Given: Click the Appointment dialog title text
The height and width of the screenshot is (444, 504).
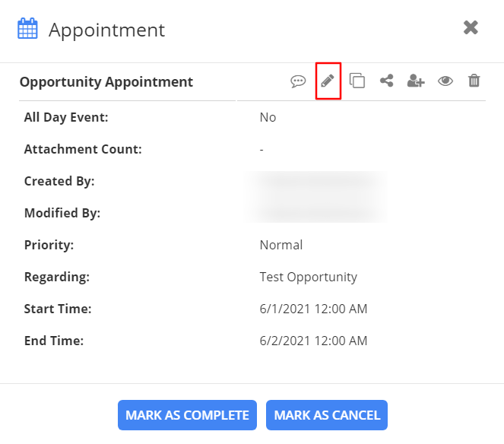Looking at the screenshot, I should 107,30.
